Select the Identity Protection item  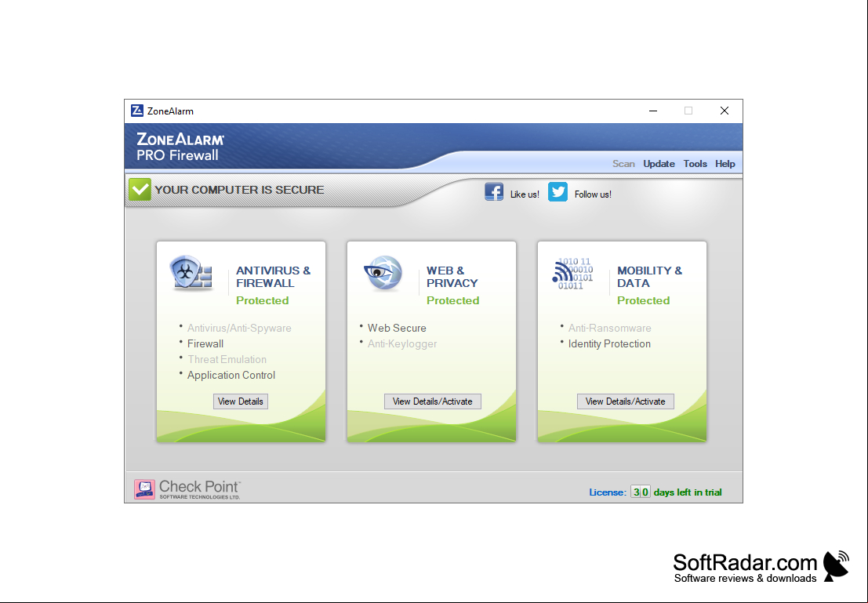[x=609, y=344]
